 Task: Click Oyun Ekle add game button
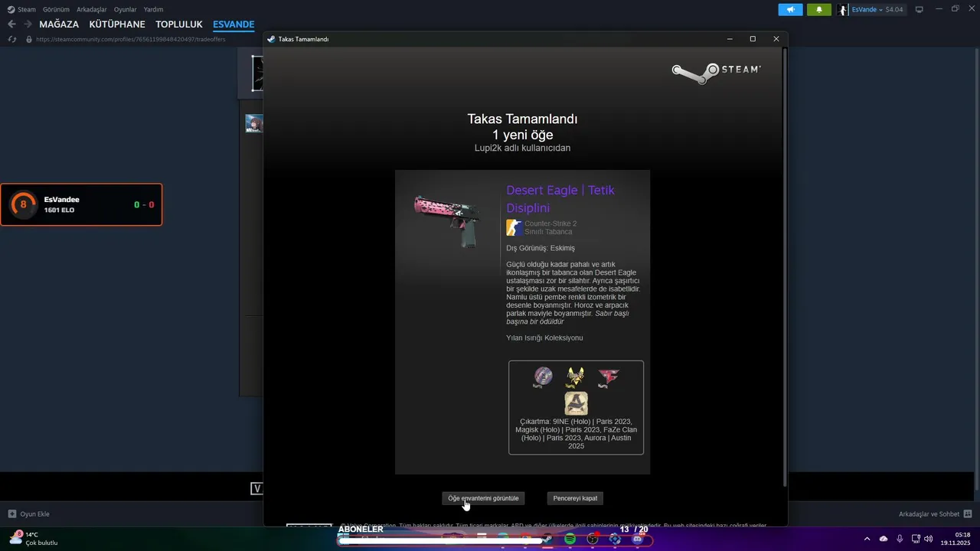pos(29,514)
